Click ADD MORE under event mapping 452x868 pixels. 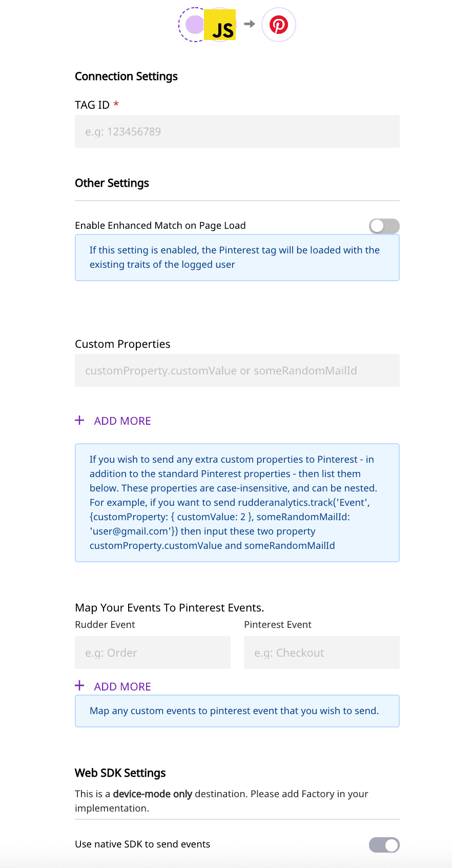click(122, 687)
